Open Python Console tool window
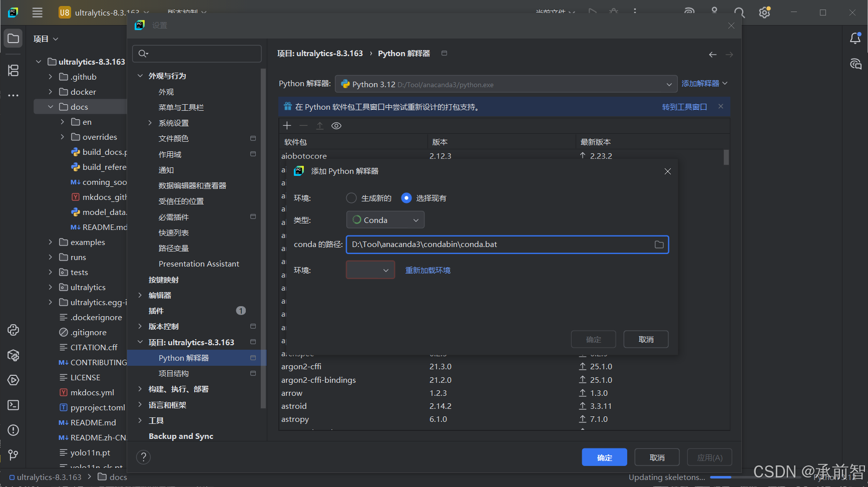 [14, 330]
